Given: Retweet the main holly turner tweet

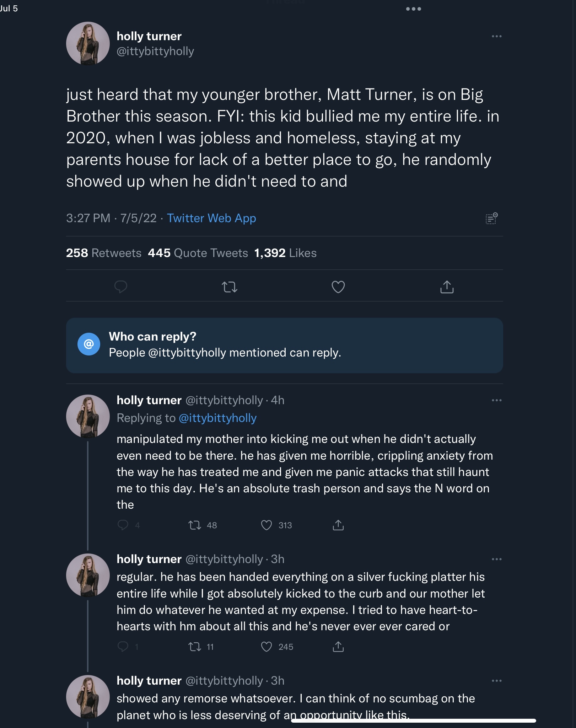Looking at the screenshot, I should 230,287.
